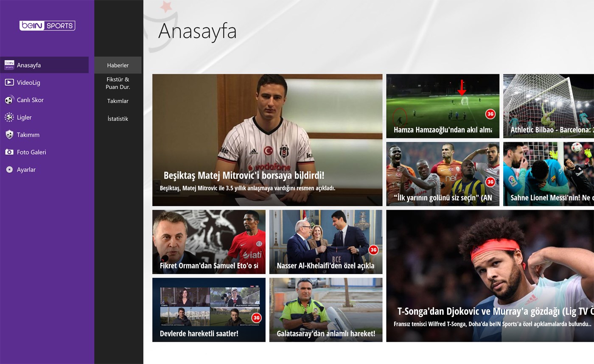Click the Canlı Skor ball icon

[x=9, y=100]
